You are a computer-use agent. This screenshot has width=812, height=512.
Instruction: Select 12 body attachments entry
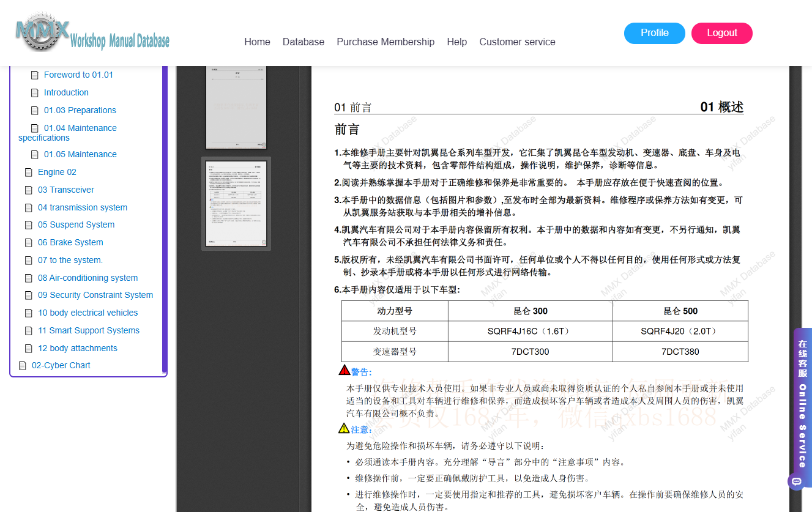point(78,348)
